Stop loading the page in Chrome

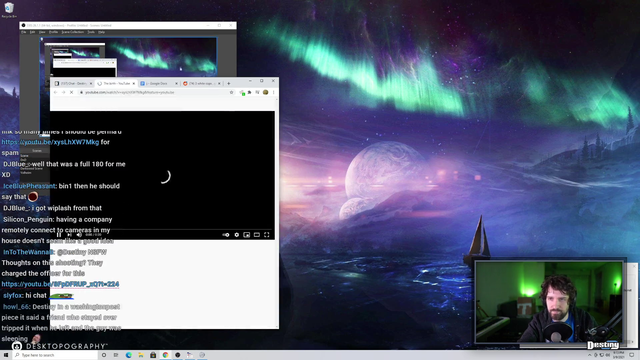[71, 92]
